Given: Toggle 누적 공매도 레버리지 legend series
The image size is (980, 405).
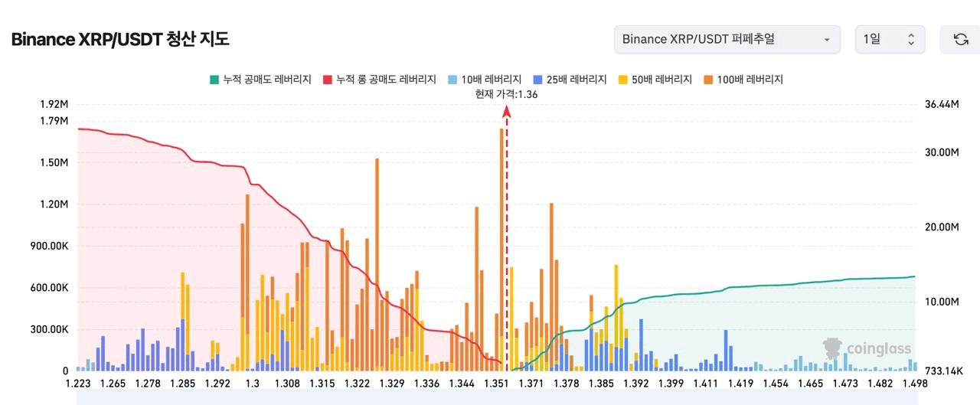Looking at the screenshot, I should click(x=260, y=80).
